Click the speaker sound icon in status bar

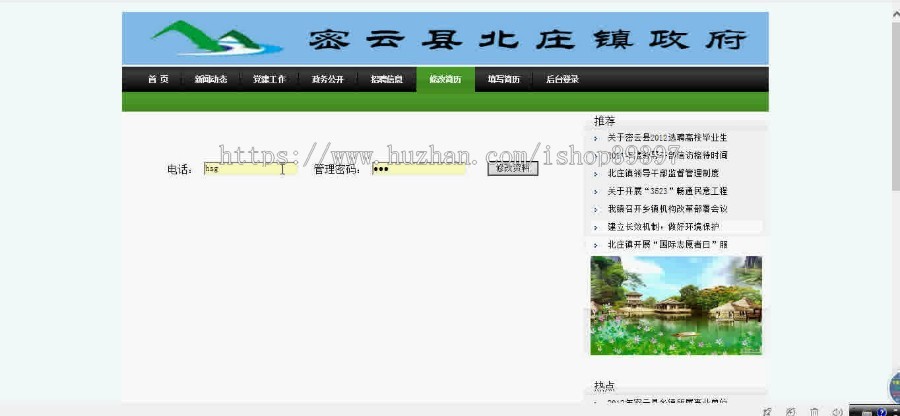(837, 411)
